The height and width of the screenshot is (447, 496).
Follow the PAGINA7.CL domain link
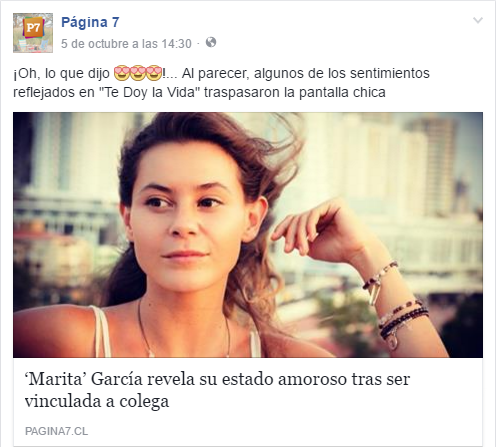tap(56, 431)
